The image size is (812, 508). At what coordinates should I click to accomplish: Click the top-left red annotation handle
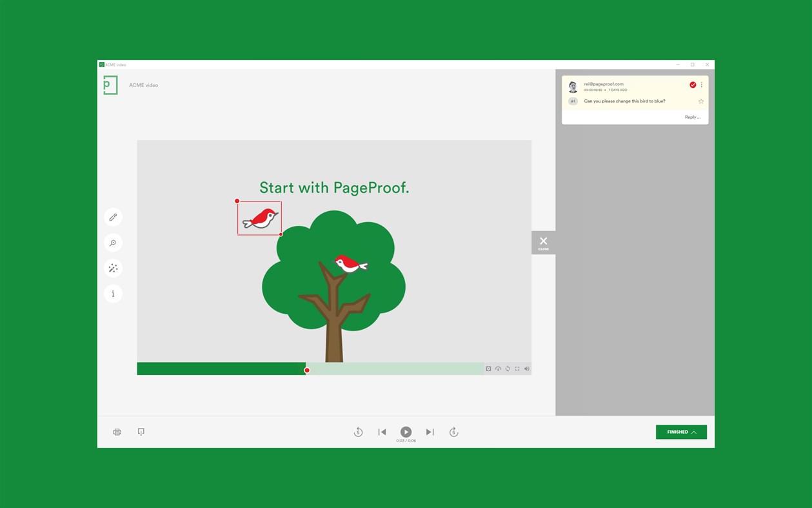click(237, 201)
